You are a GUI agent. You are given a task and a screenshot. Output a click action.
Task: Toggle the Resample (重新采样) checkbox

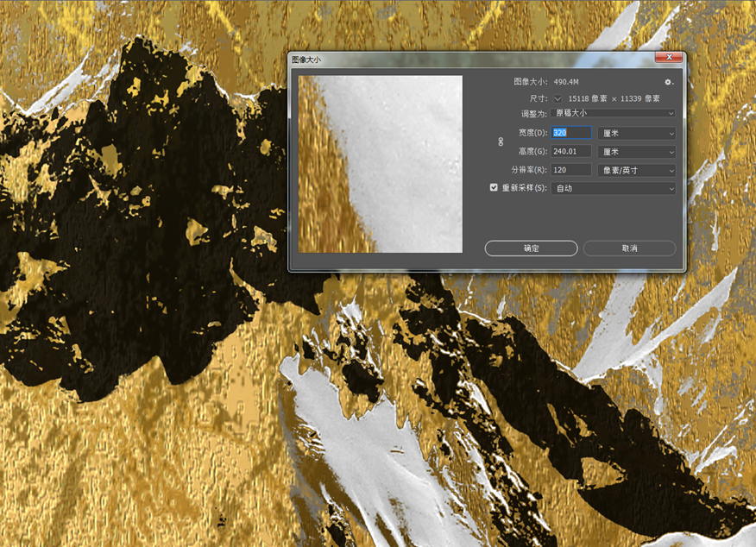click(494, 187)
